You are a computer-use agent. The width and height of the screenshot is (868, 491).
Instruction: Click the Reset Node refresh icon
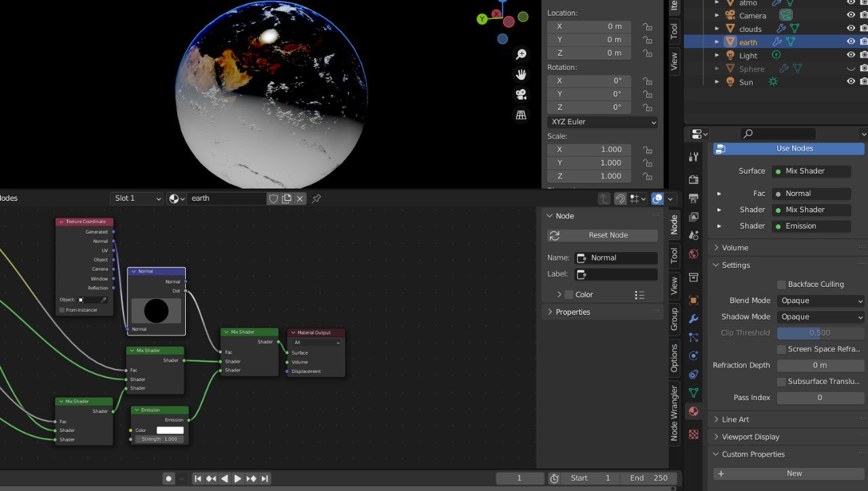tap(555, 235)
